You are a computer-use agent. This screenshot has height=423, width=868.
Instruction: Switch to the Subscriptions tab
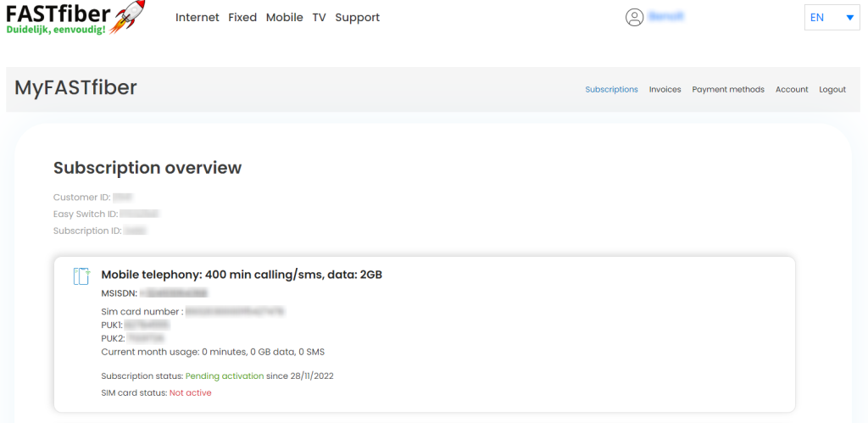click(611, 89)
